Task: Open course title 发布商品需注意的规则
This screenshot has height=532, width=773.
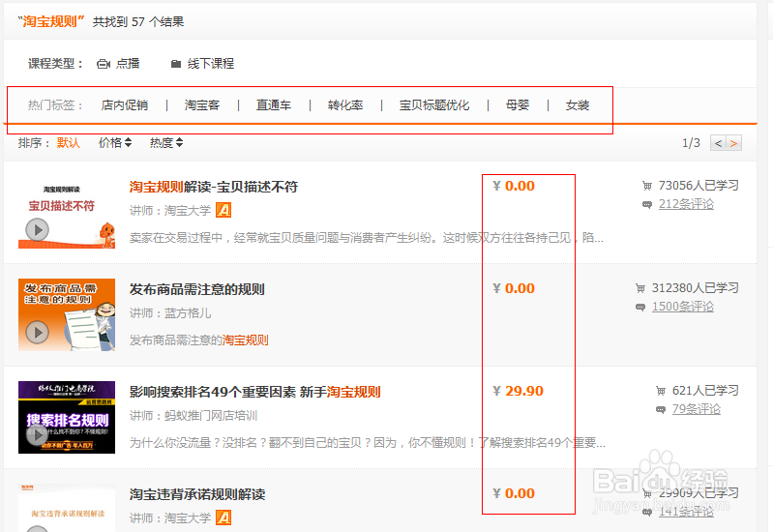Action: point(197,289)
